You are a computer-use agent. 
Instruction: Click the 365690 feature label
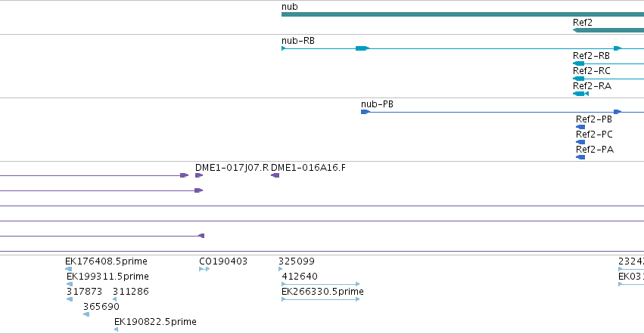101,307
